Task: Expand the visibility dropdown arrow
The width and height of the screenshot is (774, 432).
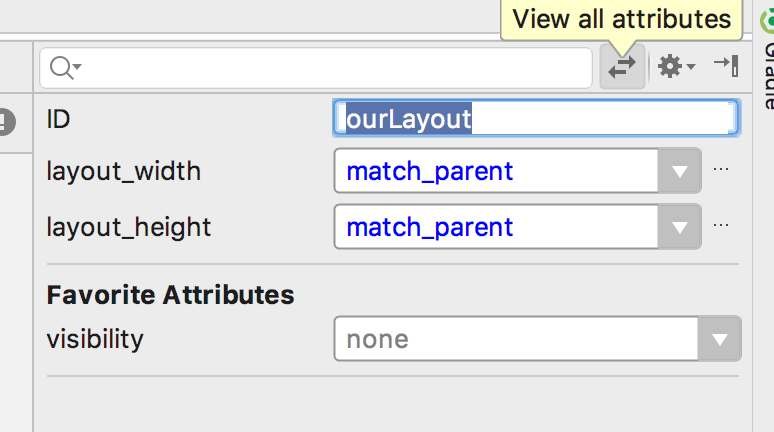Action: pos(719,339)
